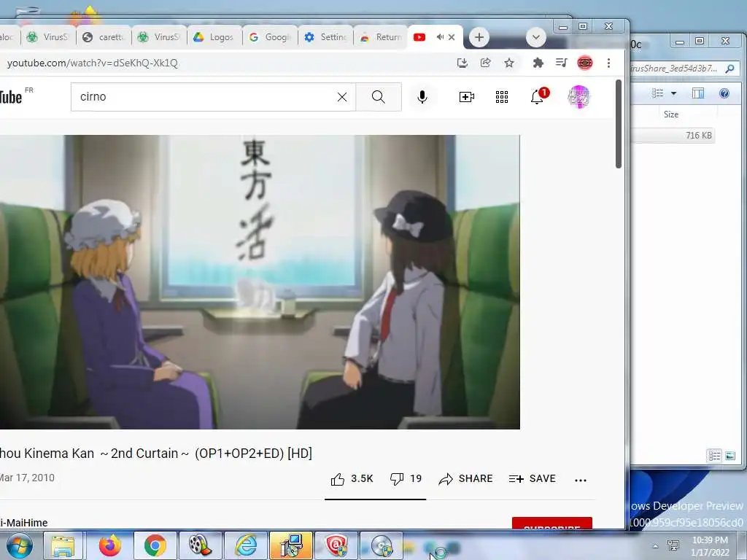This screenshot has height=560, width=747.
Task: Open the YouTube create video icon
Action: click(466, 97)
